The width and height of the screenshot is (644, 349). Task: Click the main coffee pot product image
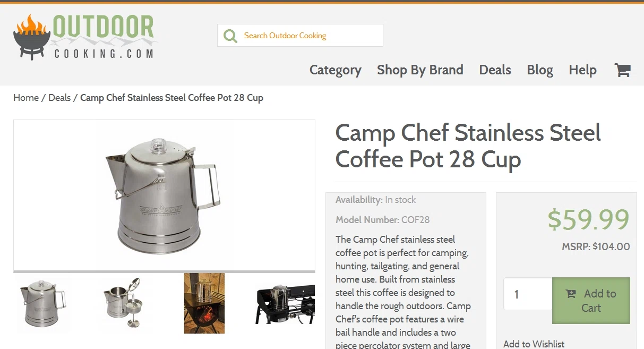[x=164, y=195]
